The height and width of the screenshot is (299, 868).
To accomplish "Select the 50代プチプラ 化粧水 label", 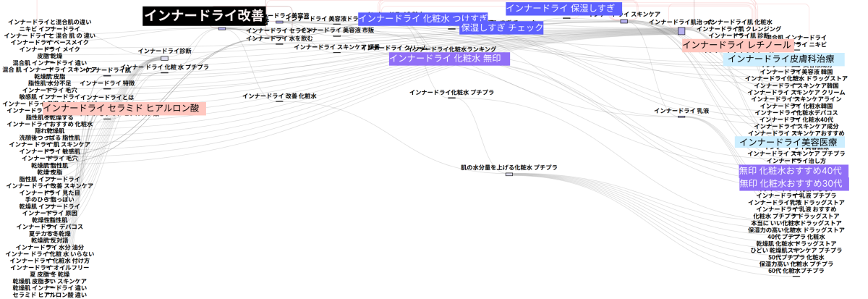I will [796, 257].
